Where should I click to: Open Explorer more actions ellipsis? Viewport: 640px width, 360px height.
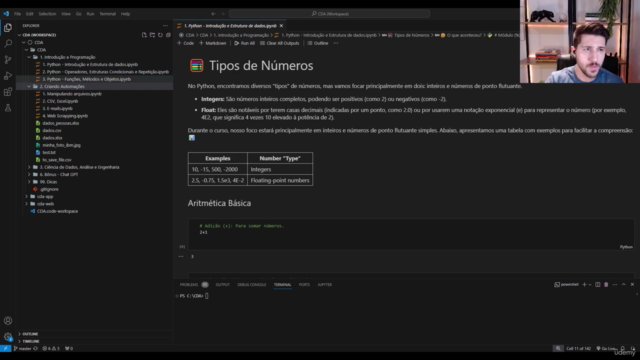point(165,26)
